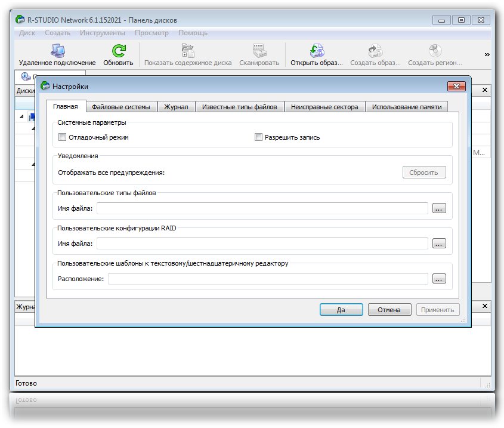The height and width of the screenshot is (428, 504).
Task: Open the Известные типы файлов tab
Action: click(239, 107)
